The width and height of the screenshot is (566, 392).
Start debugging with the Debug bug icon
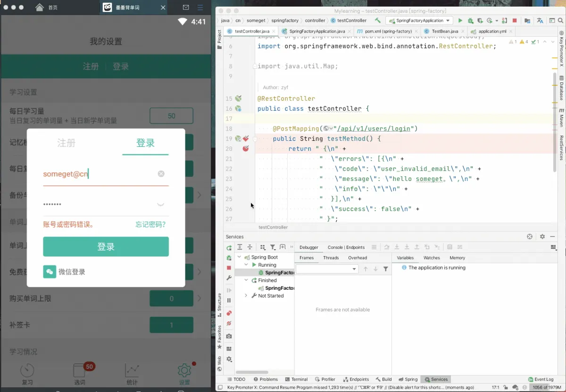[x=470, y=21]
